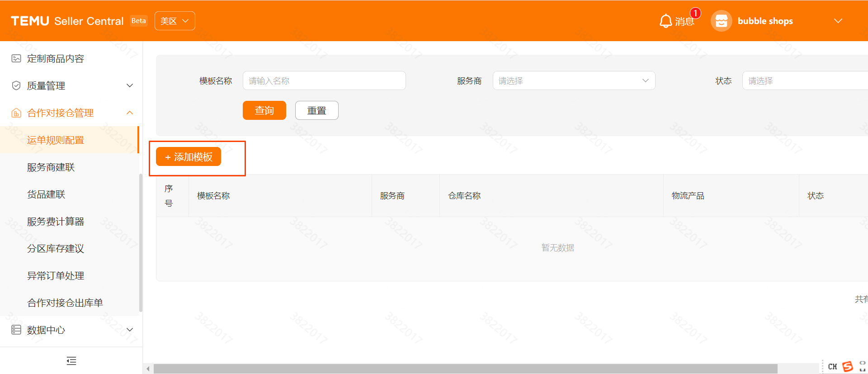Open the 状态 select dropdown
868x374 pixels.
click(805, 81)
